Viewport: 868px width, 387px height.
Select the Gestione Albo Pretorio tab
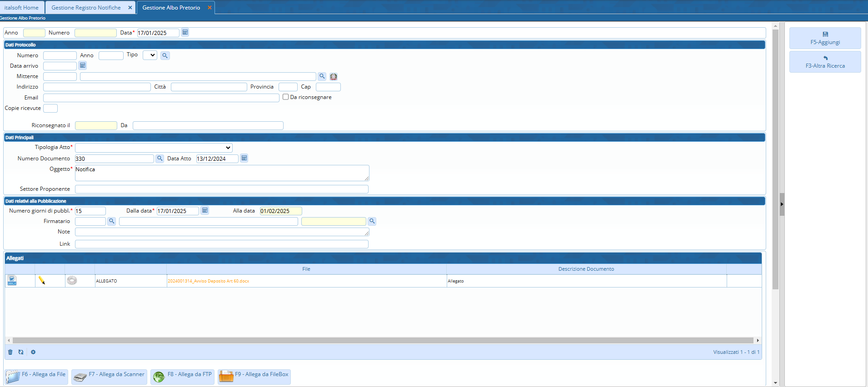coord(171,8)
